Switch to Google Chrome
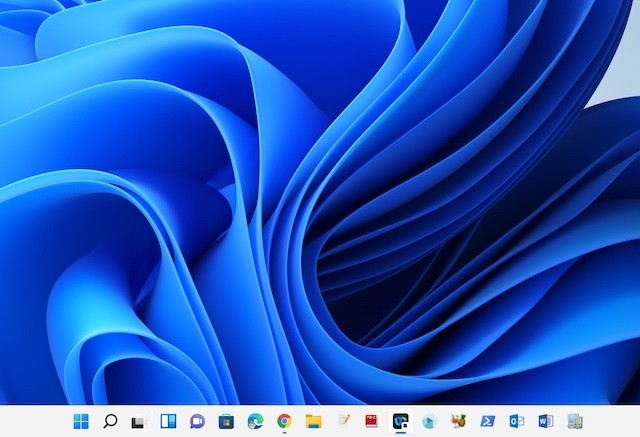Image resolution: width=640 pixels, height=437 pixels. coord(284,421)
